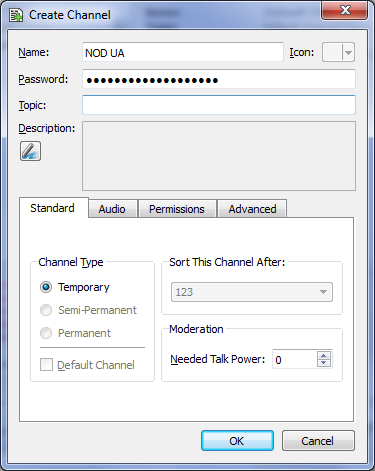This screenshot has width=375, height=471.
Task: Click the empty Topic field
Action: [x=219, y=105]
